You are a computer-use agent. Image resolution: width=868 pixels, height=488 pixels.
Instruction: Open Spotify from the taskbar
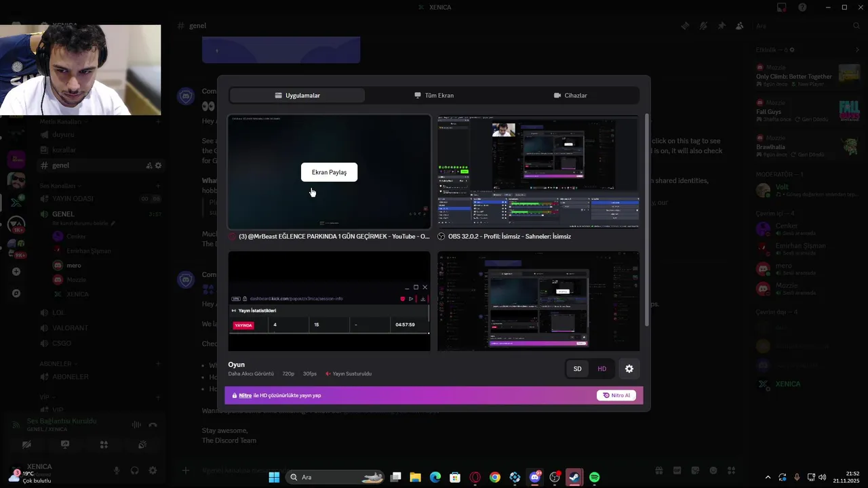[594, 477]
